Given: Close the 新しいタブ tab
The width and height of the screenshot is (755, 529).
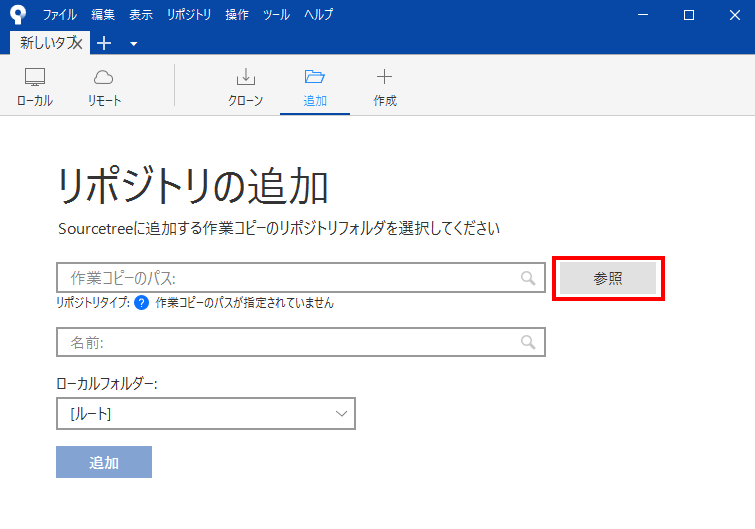Looking at the screenshot, I should click(x=78, y=43).
